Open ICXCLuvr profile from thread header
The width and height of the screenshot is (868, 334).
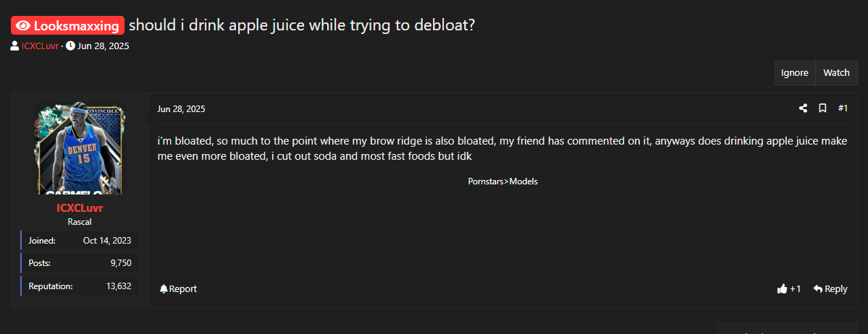click(41, 46)
